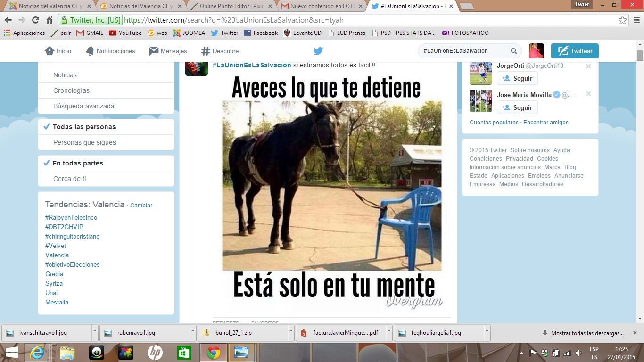Click the volume speaker tray icon
This screenshot has height=362, width=644.
pyautogui.click(x=578, y=353)
